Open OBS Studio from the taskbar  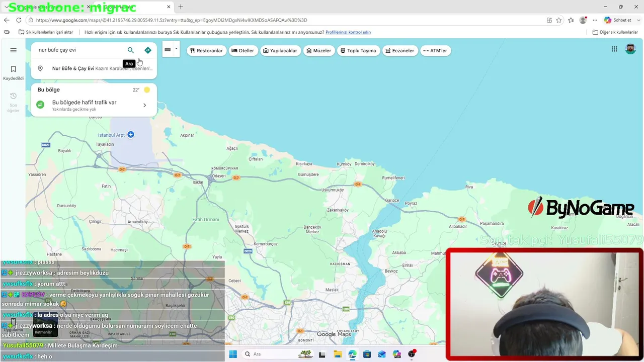tap(412, 354)
